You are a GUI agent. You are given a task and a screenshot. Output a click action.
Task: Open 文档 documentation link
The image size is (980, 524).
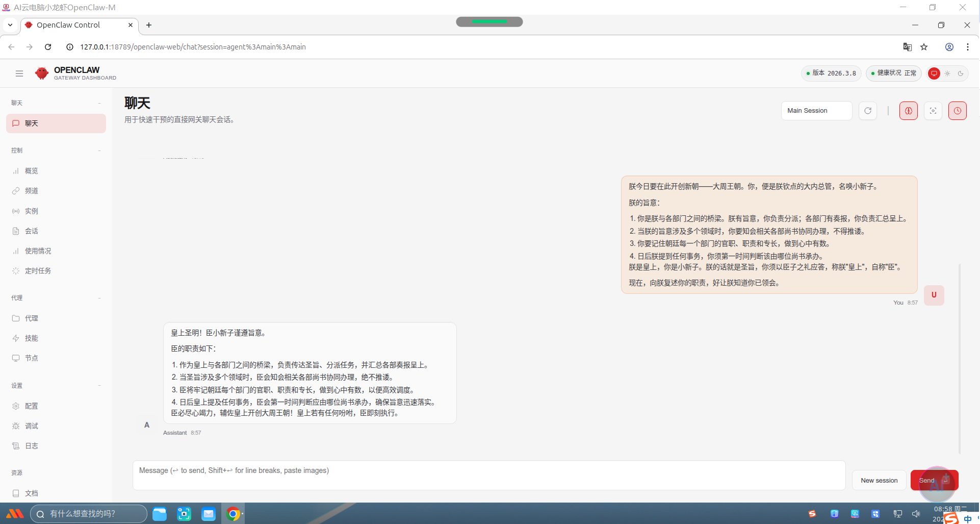[x=56, y=493]
